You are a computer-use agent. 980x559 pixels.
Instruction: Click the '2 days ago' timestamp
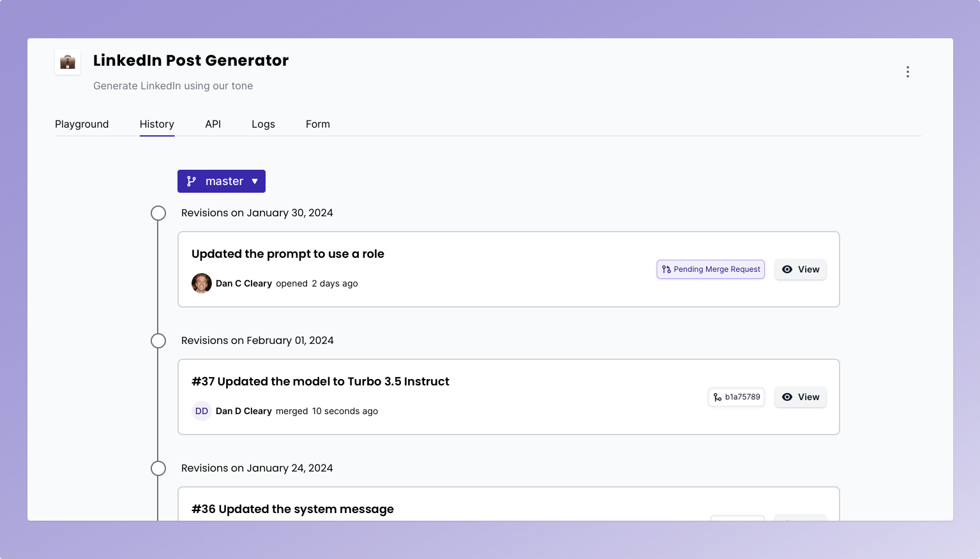click(x=335, y=283)
